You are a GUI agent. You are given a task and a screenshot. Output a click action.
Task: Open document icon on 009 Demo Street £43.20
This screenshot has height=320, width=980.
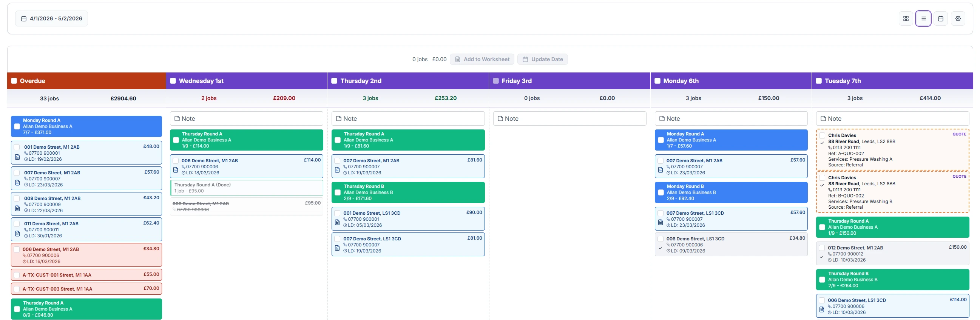(x=17, y=208)
